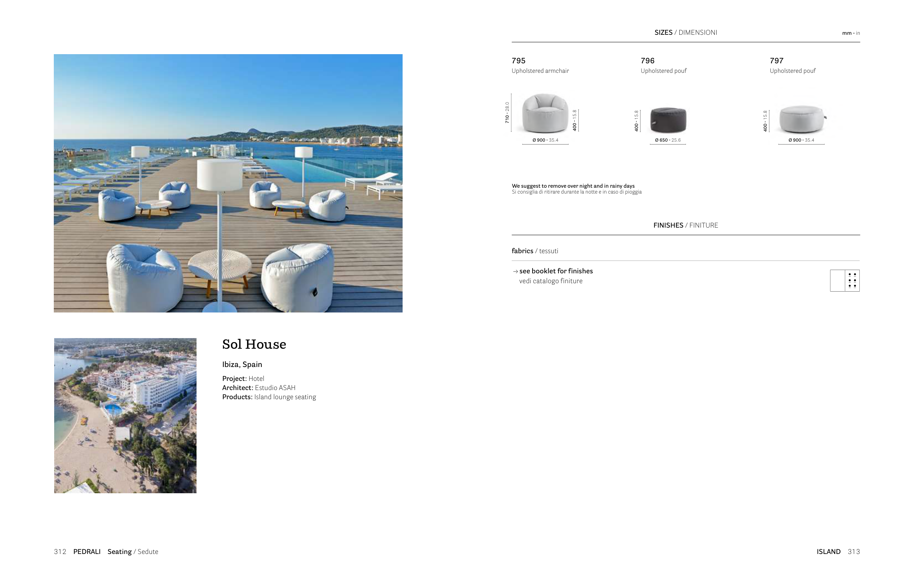Click the finishes booklet dotted icon
915x588 pixels.
click(844, 281)
